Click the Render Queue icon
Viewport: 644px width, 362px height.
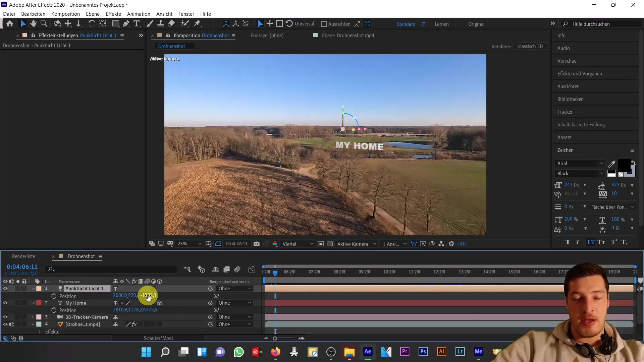coord(24,256)
